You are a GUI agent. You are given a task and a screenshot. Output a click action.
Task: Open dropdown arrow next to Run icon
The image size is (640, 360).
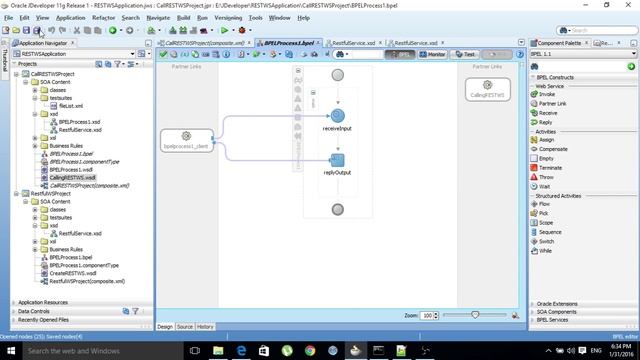pos(233,30)
